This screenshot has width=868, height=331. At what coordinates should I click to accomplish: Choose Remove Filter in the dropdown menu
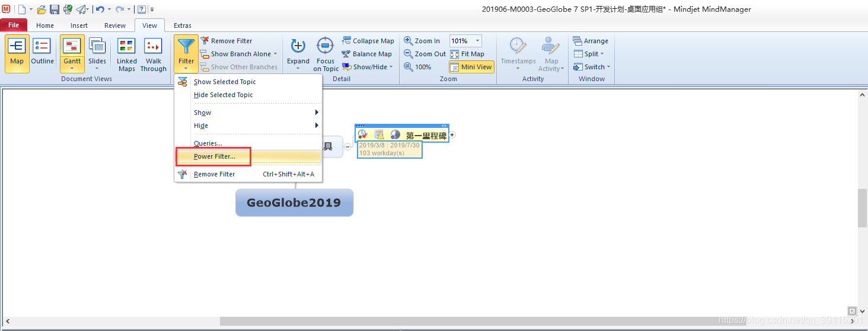[x=248, y=174]
